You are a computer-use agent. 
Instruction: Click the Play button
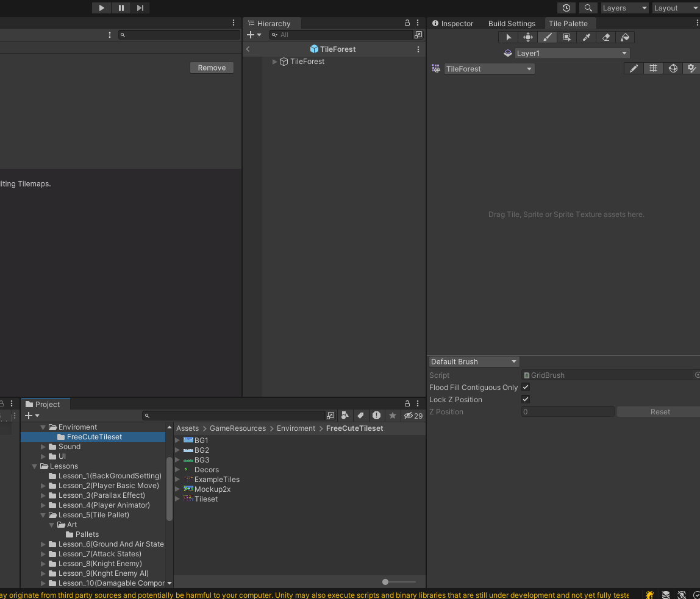101,7
